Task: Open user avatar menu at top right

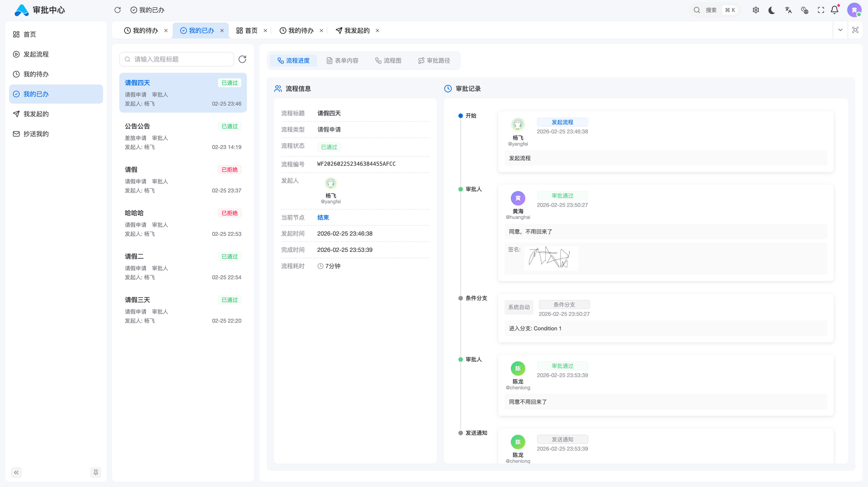Action: 854,10
